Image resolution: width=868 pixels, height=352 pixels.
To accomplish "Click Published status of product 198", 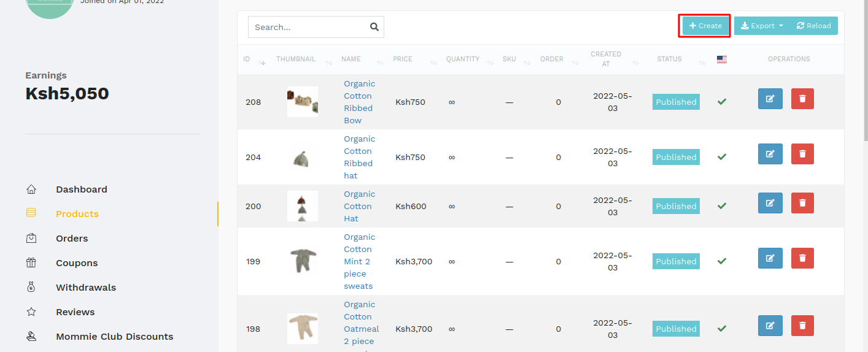I will 676,329.
